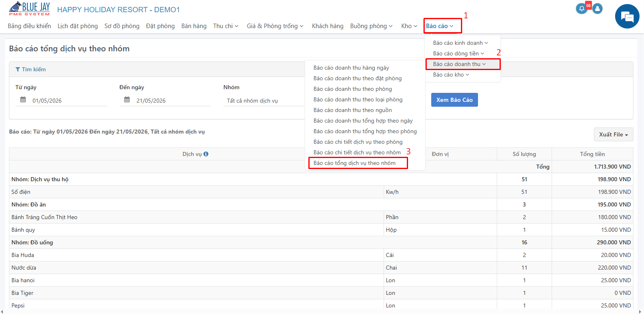This screenshot has width=644, height=314.
Task: Open the notification bell icon
Action: point(581,9)
